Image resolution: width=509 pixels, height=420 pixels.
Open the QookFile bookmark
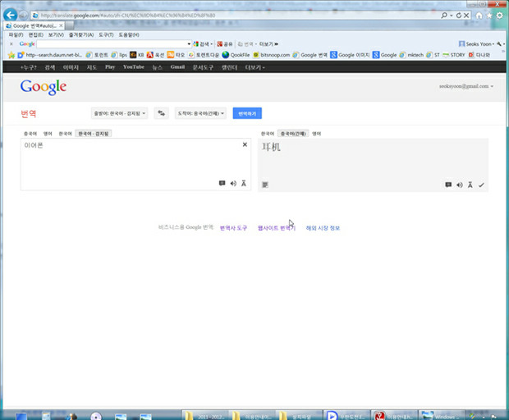[236, 55]
